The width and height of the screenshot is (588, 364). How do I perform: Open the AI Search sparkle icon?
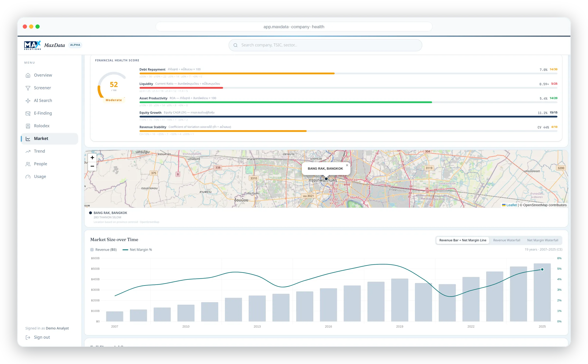point(28,101)
